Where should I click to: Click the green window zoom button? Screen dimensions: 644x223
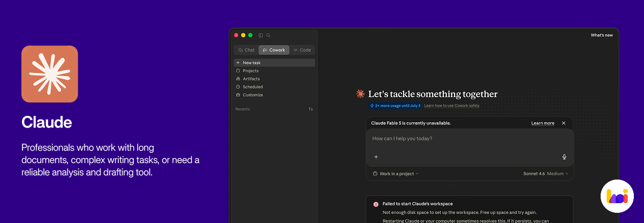(250, 35)
